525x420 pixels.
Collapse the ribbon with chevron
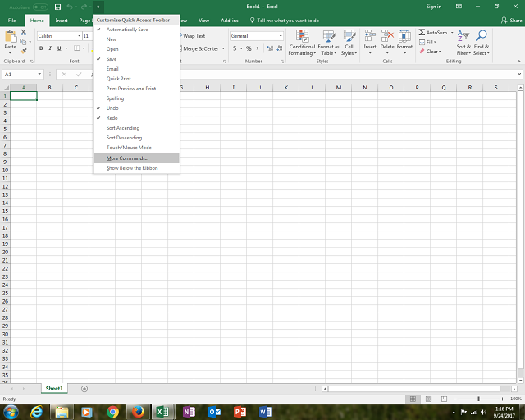coord(518,62)
